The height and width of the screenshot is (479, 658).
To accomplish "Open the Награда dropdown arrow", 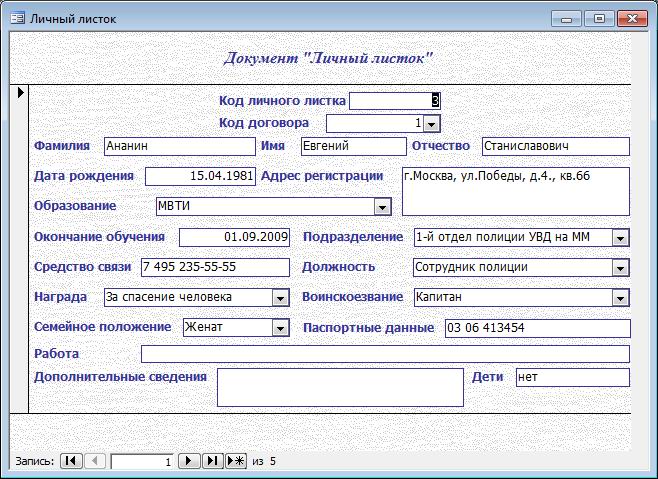I will (280, 298).
